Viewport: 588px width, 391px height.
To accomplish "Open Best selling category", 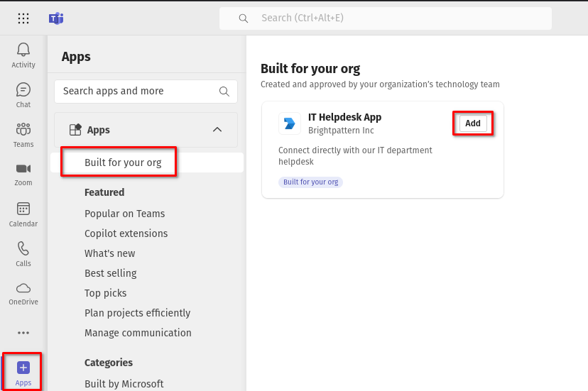I will pos(110,273).
